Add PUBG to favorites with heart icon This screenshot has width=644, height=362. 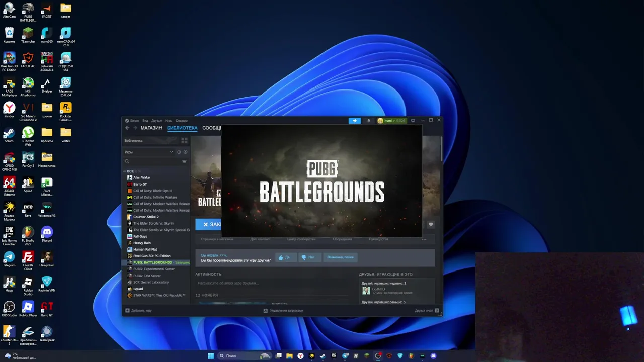(x=431, y=224)
